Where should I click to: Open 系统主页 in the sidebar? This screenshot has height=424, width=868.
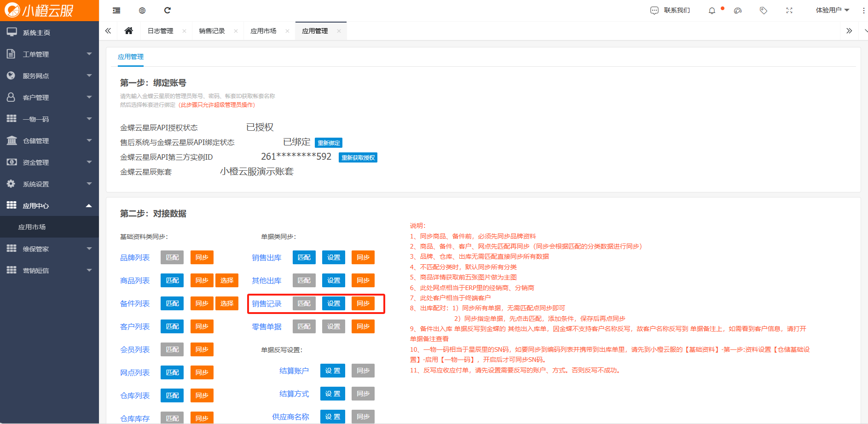tap(49, 32)
